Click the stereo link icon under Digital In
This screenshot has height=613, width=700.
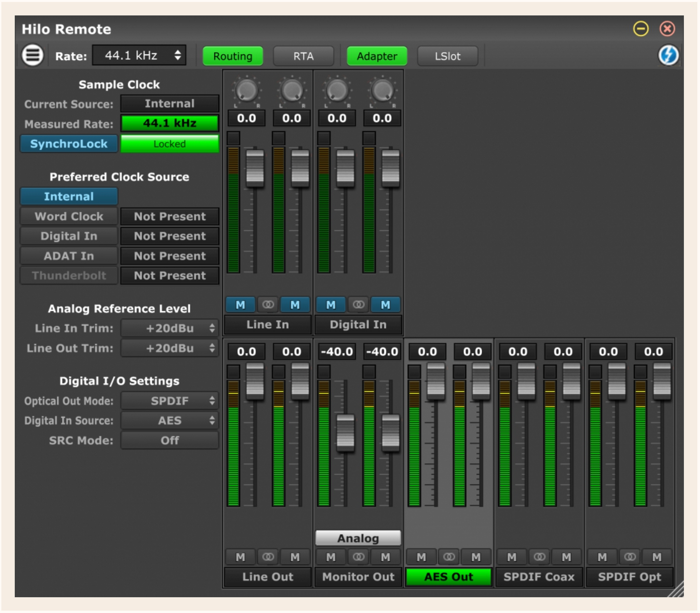358,304
